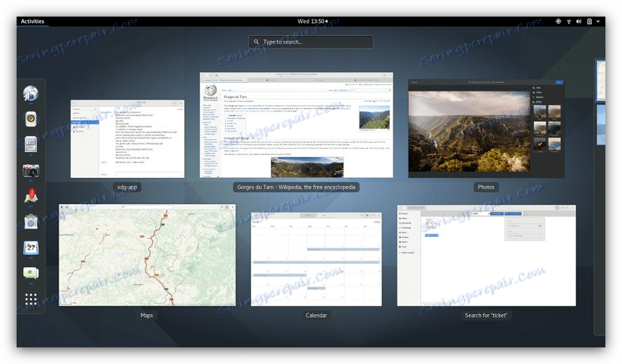Open the Calendar 27 icon in dash
The image size is (622, 364).
pos(31,248)
